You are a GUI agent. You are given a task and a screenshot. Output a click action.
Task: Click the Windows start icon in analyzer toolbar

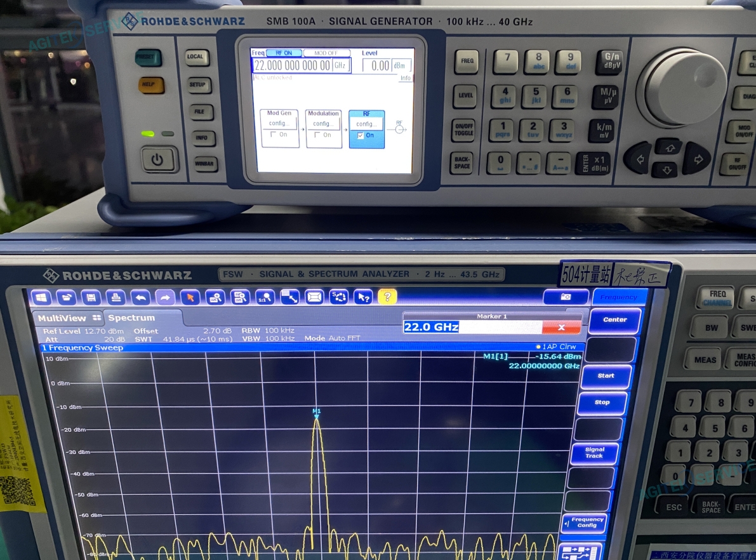[41, 297]
